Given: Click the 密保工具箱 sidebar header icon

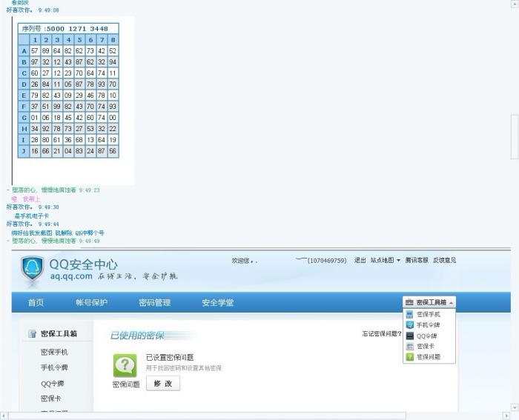Looking at the screenshot, I should tap(32, 333).
